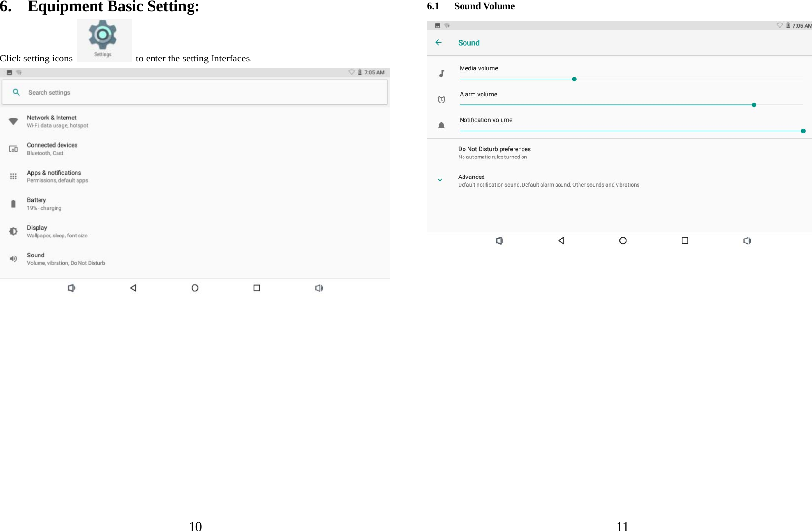This screenshot has width=812, height=531.
Task: Click the Notification volume bell icon
Action: coord(441,125)
